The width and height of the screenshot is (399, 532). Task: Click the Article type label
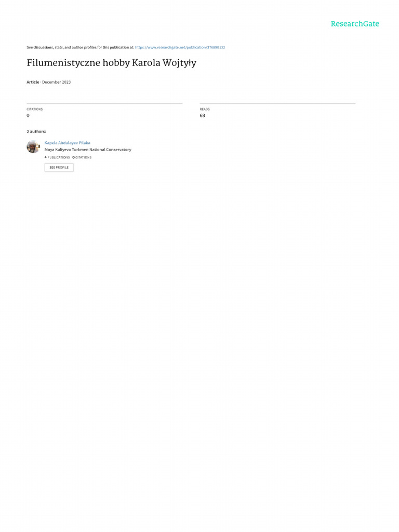pos(33,82)
